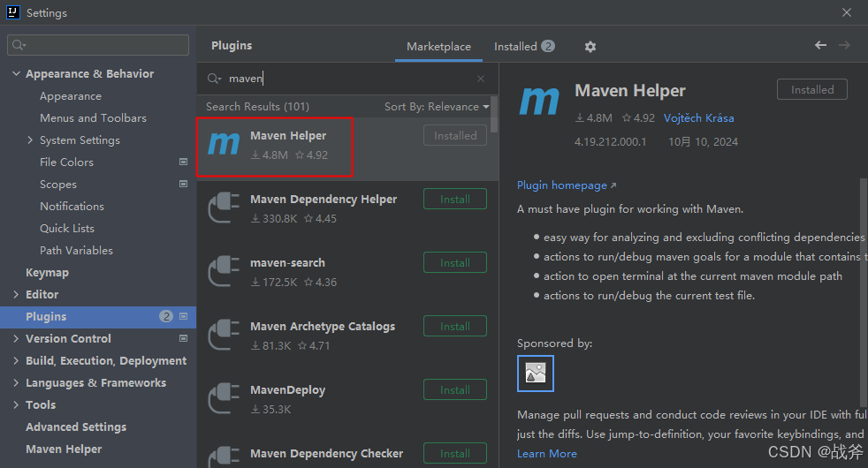Open the Sort By: Relevance dropdown
The height and width of the screenshot is (468, 868).
point(437,107)
